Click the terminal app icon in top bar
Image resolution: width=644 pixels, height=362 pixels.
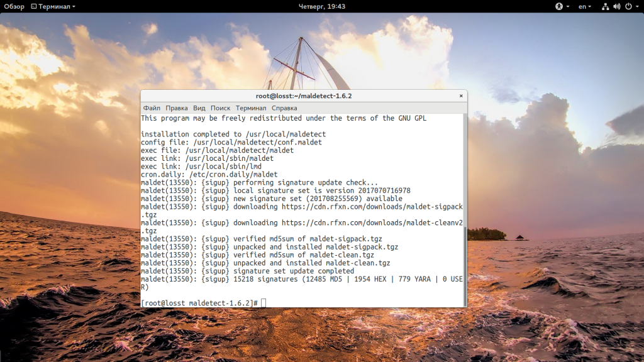pos(33,6)
